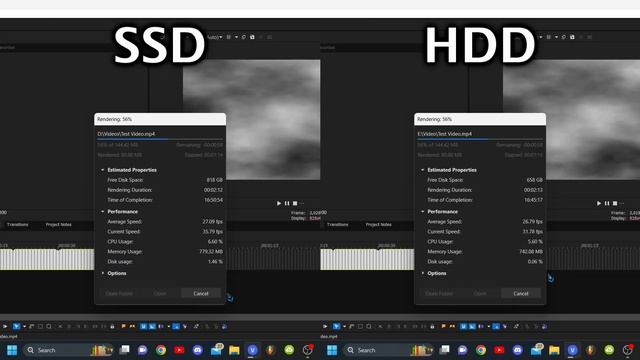Select the Zoom edit tool in HDD toolbar

click(x=369, y=326)
